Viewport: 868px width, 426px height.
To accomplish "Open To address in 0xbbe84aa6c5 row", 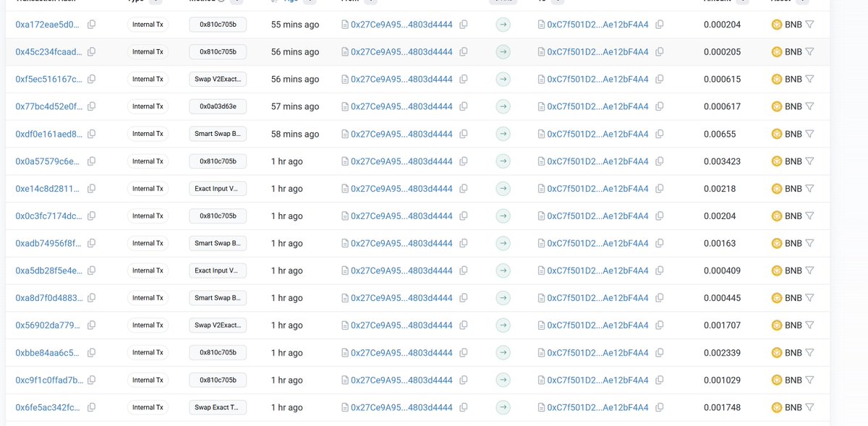I will coord(597,353).
